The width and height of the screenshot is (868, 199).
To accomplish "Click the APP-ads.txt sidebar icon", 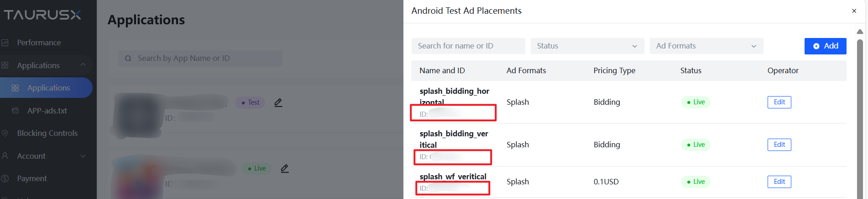I will (x=15, y=111).
